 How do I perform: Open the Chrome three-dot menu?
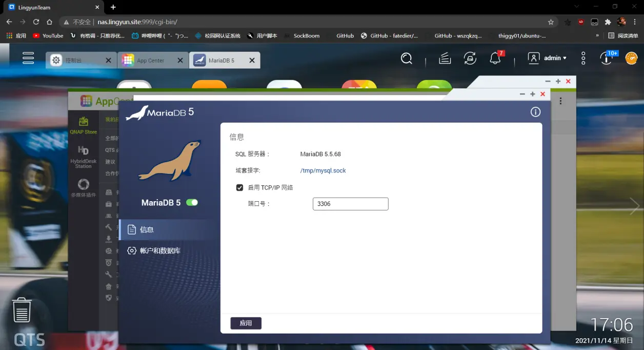point(636,22)
